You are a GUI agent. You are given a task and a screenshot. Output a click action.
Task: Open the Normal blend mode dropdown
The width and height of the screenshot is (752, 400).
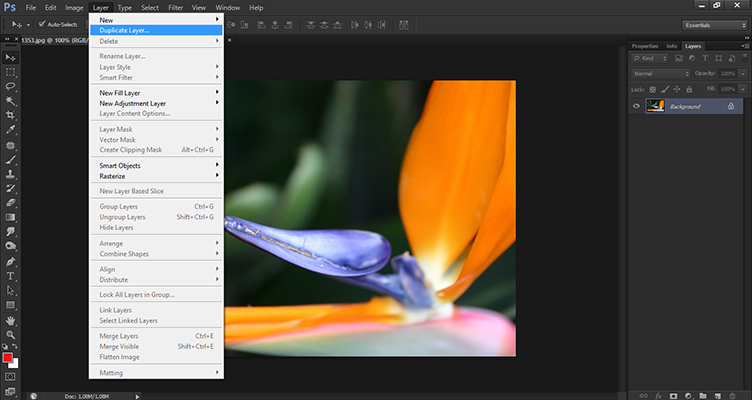coord(659,74)
